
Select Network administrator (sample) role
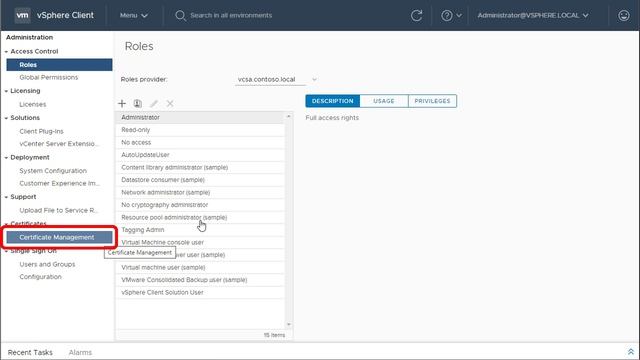pyautogui.click(x=200, y=192)
